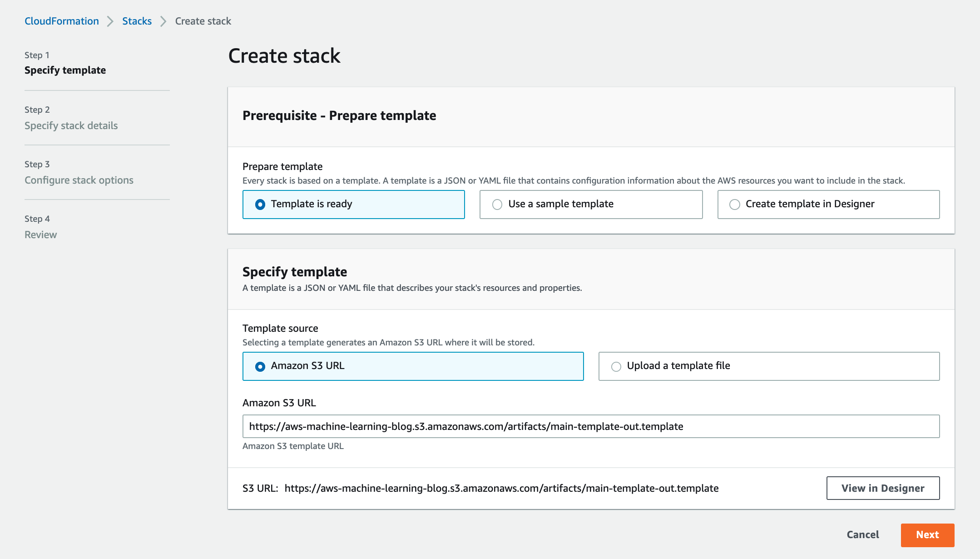The height and width of the screenshot is (559, 980).
Task: Click the orange Next button
Action: coord(927,535)
